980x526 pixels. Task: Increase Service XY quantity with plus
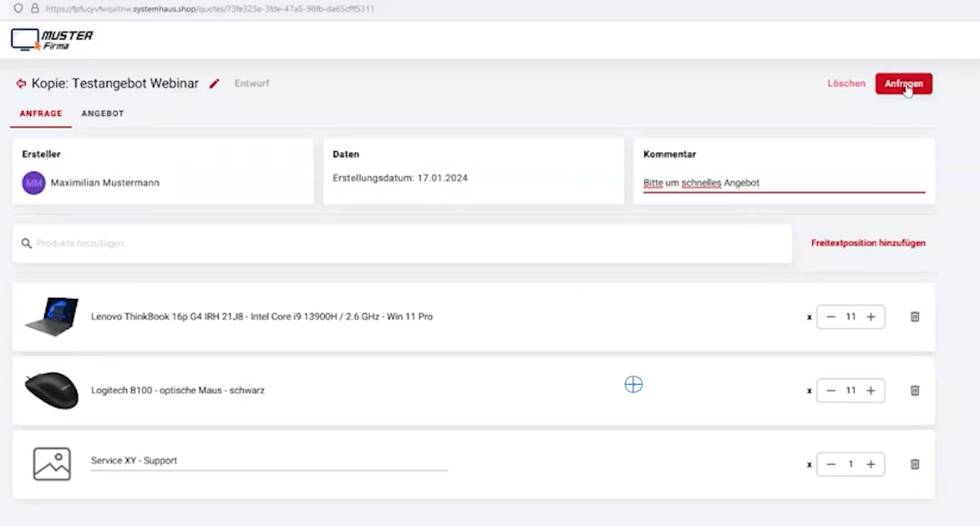coord(871,464)
